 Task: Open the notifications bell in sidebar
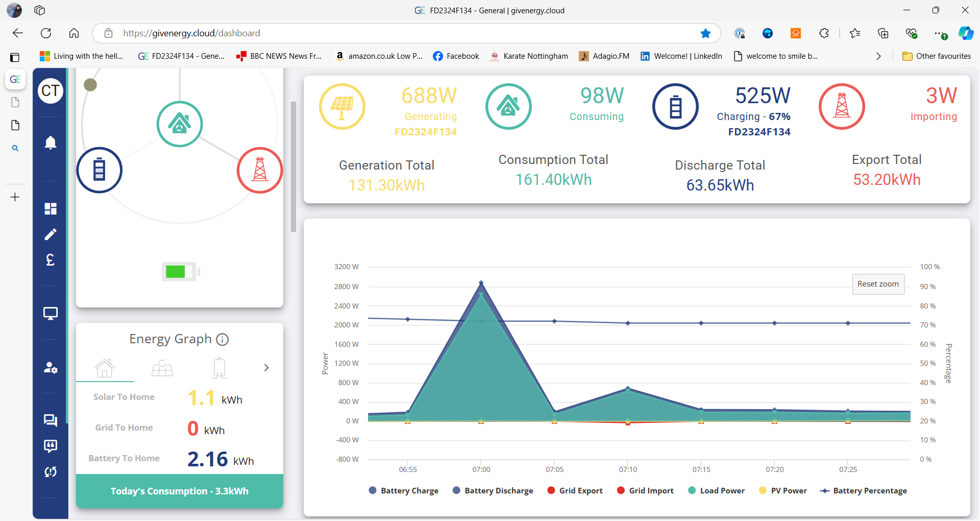tap(50, 143)
